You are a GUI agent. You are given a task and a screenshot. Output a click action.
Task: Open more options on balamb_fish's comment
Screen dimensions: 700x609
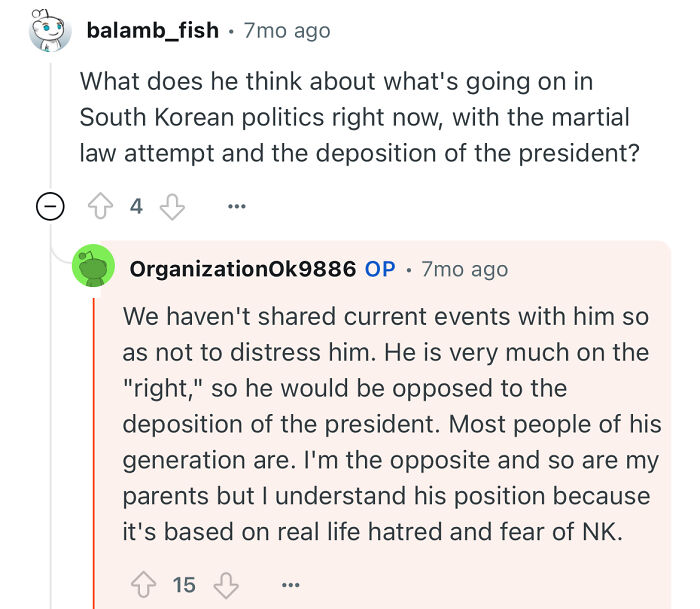[x=236, y=207]
